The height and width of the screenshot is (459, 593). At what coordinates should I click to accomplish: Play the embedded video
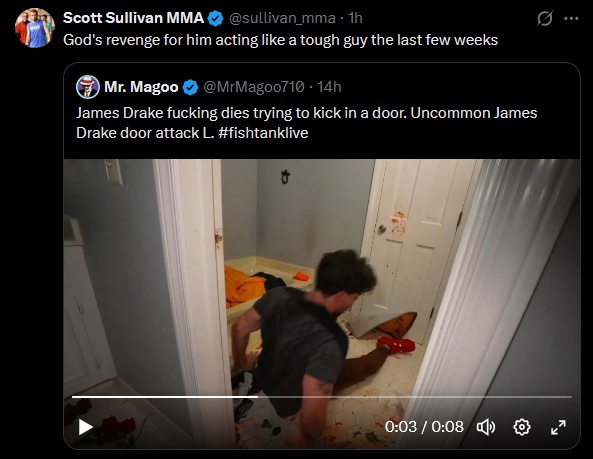click(85, 427)
